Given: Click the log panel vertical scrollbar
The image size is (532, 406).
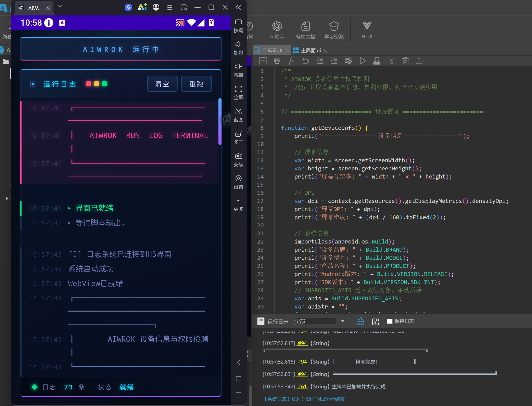Looking at the screenshot, I should tap(220, 121).
